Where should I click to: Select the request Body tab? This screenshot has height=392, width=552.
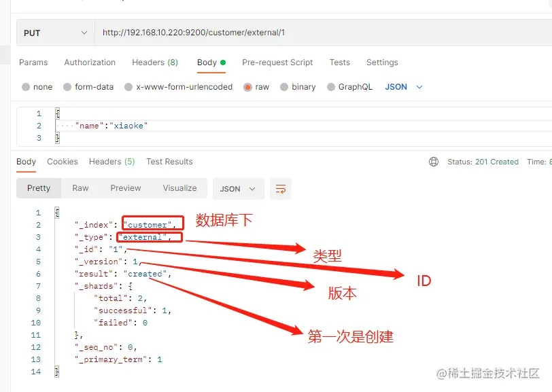(211, 63)
